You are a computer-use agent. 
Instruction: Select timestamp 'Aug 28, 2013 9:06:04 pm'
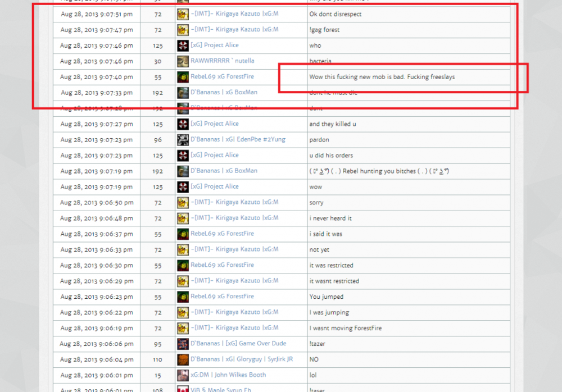[x=97, y=360]
